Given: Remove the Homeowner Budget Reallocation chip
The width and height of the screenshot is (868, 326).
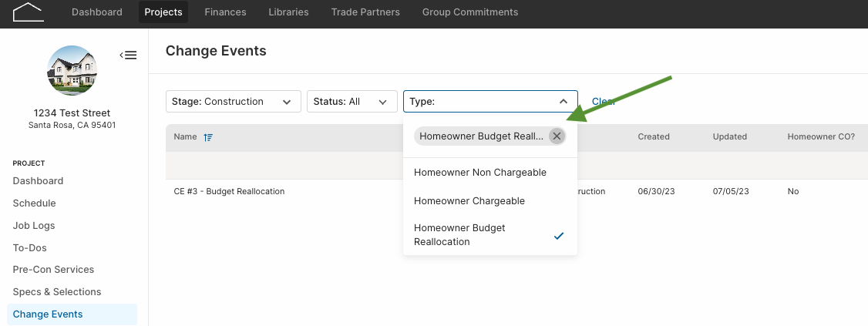Looking at the screenshot, I should tap(557, 136).
